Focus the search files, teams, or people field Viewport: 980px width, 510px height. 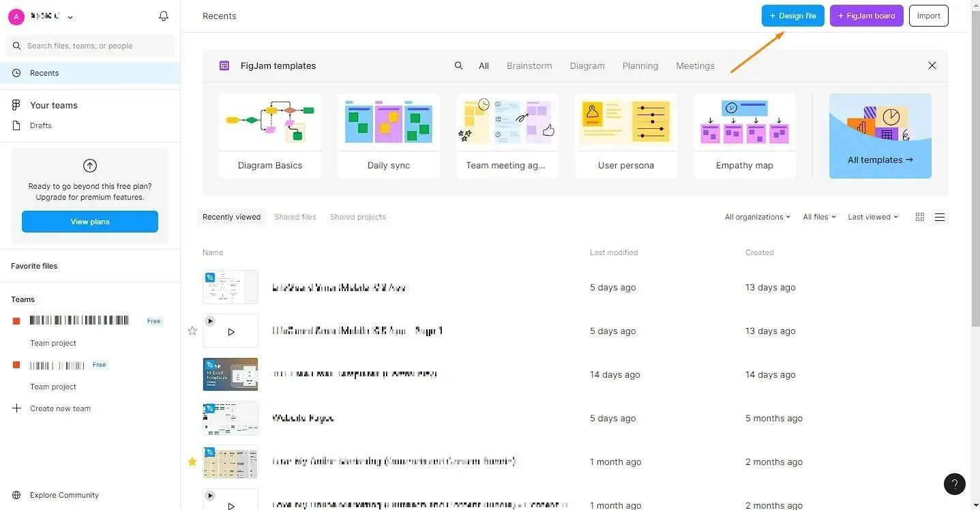pyautogui.click(x=90, y=46)
